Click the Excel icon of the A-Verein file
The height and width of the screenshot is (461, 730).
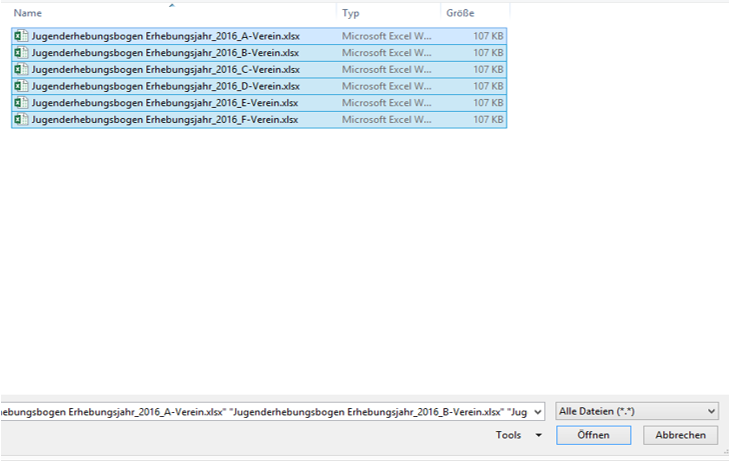tap(21, 35)
